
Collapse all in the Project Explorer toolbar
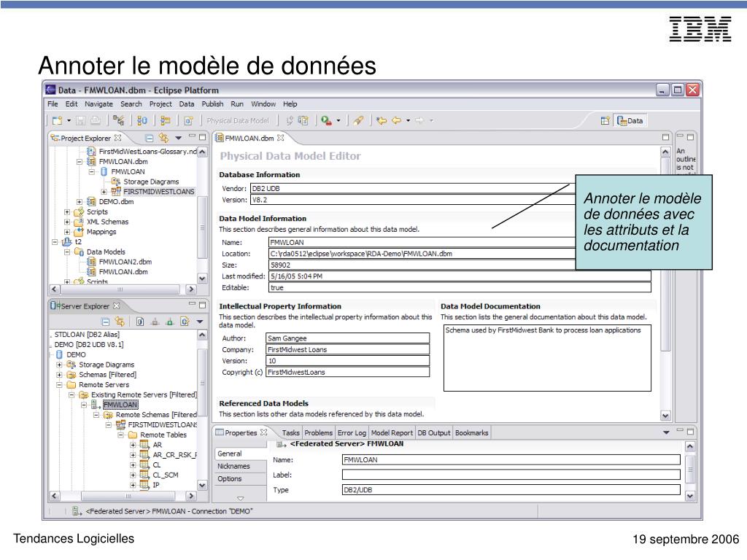pyautogui.click(x=149, y=138)
